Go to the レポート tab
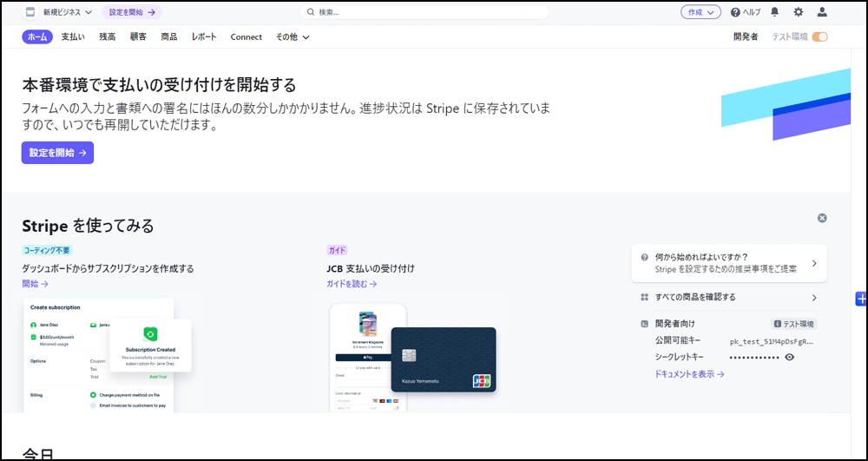 pos(204,36)
